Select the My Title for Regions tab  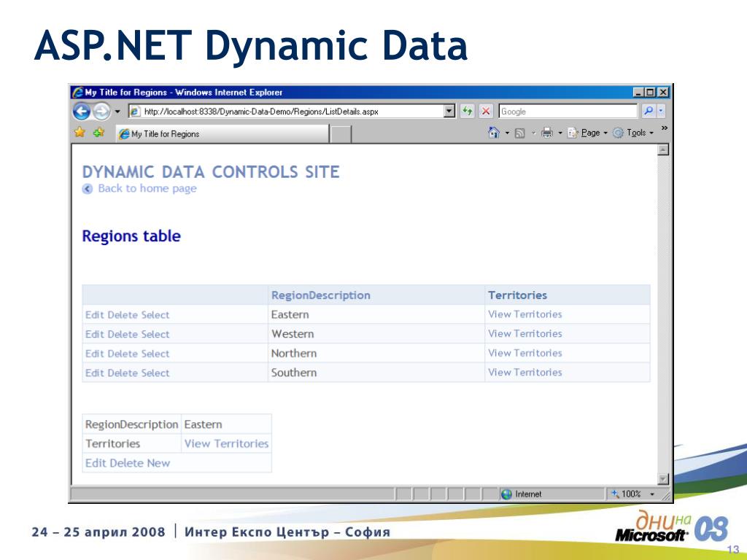(222, 134)
